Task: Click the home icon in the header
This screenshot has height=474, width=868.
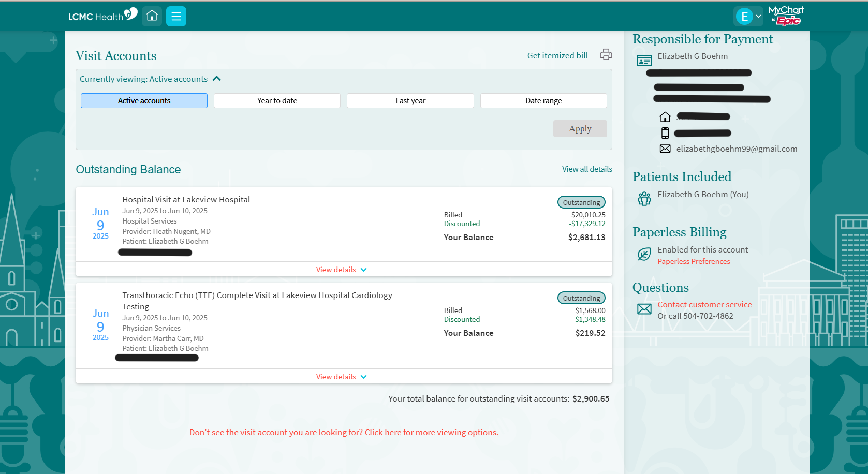Action: coord(152,16)
